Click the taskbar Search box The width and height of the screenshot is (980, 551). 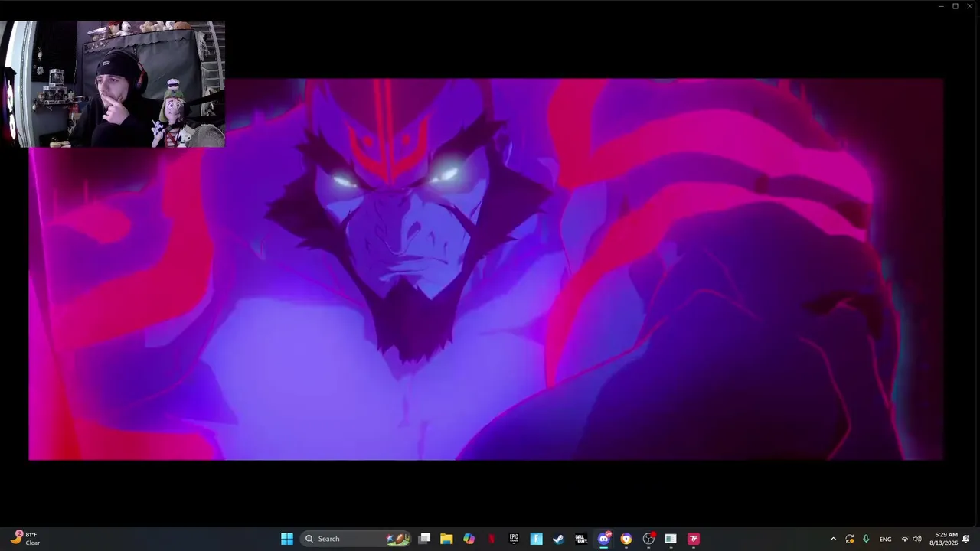pyautogui.click(x=356, y=539)
